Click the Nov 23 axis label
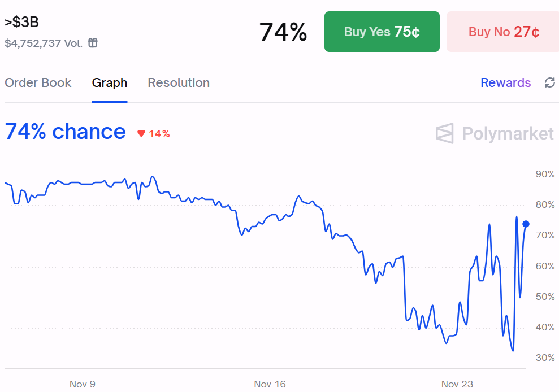 [x=457, y=384]
